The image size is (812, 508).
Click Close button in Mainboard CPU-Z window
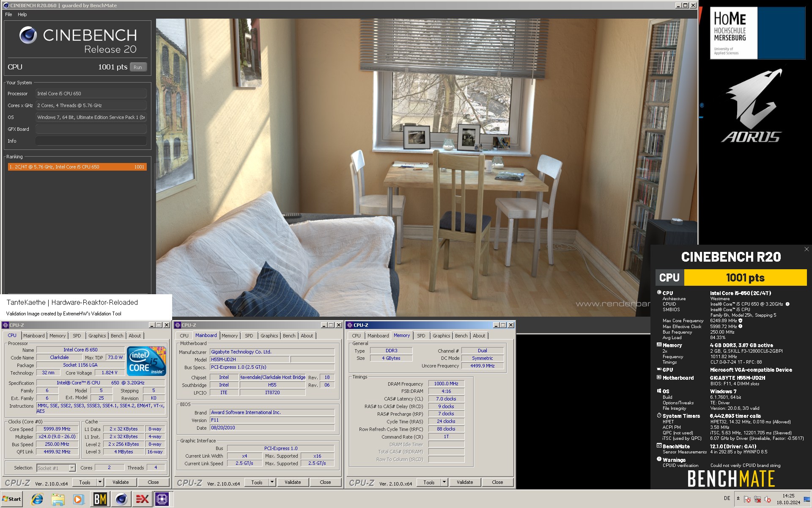point(325,482)
